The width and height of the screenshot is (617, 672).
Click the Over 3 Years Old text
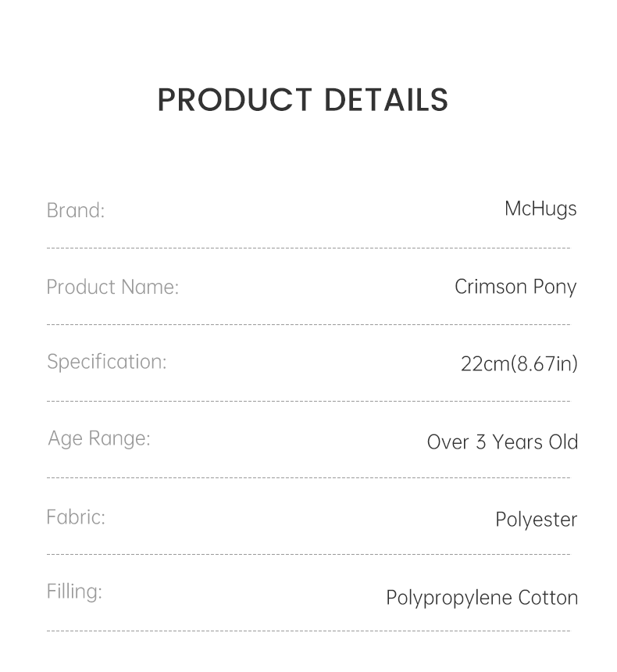(x=502, y=441)
